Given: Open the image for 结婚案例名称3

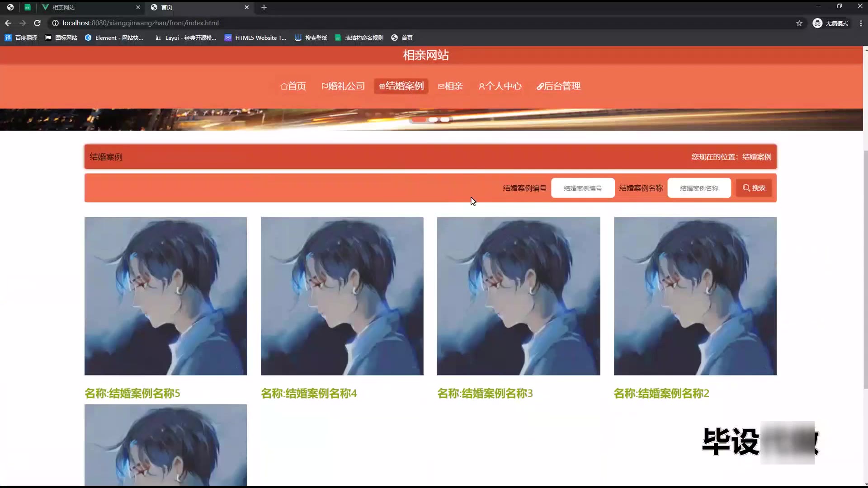Looking at the screenshot, I should [519, 296].
